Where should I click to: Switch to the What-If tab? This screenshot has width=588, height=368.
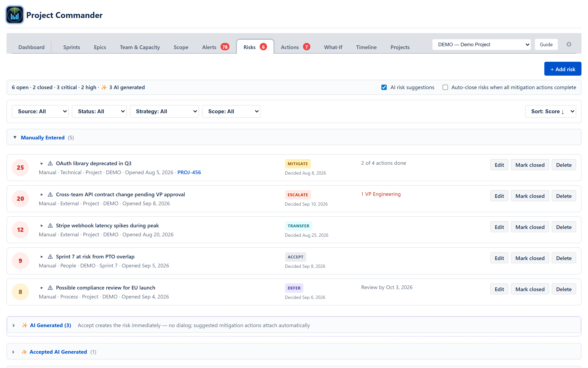click(333, 47)
